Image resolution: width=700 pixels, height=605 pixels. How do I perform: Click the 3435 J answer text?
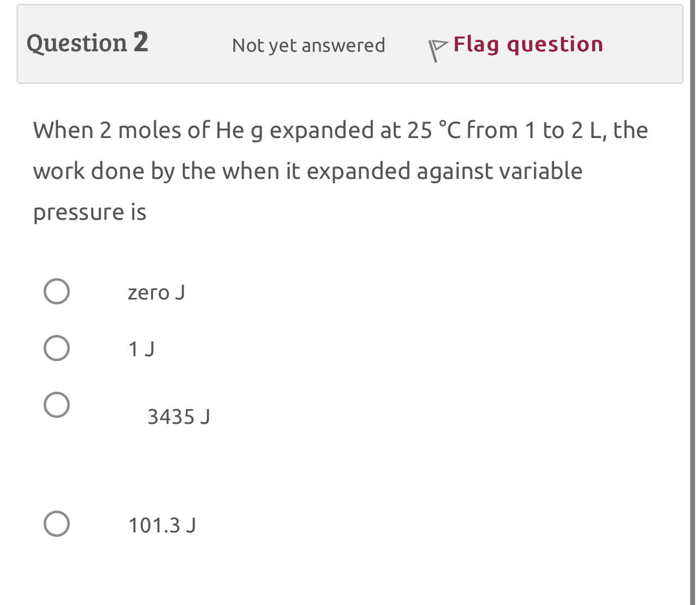pyautogui.click(x=178, y=417)
